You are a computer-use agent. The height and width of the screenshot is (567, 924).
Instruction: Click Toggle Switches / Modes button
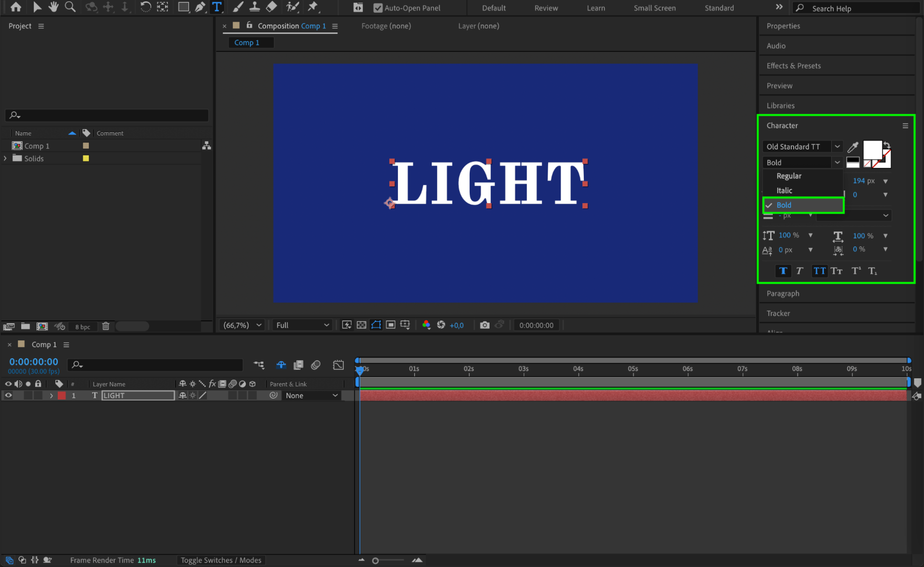pos(220,560)
